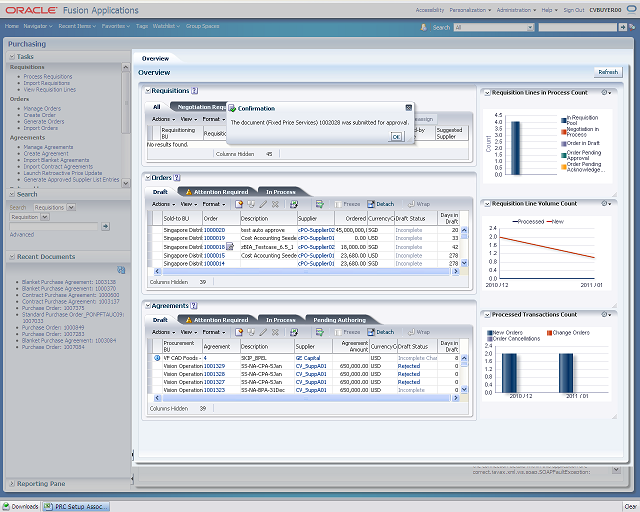Open the Manage Orders task link

42,109
